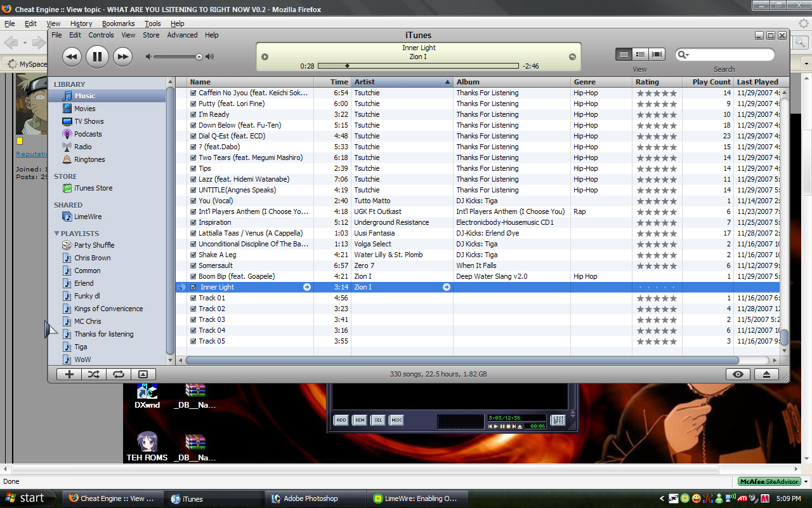
Task: Click the MISC button in the playlist editor
Action: tap(396, 420)
